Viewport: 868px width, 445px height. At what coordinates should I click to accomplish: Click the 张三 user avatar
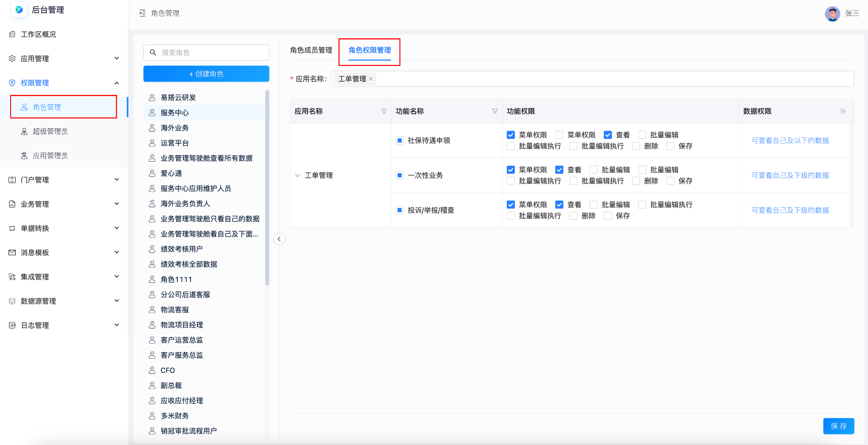tap(832, 14)
